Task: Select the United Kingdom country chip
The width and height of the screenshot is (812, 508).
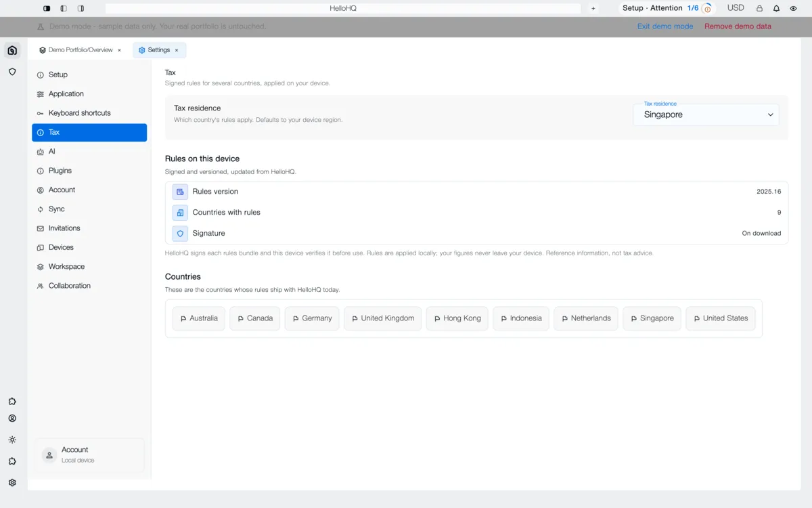Action: (x=383, y=318)
